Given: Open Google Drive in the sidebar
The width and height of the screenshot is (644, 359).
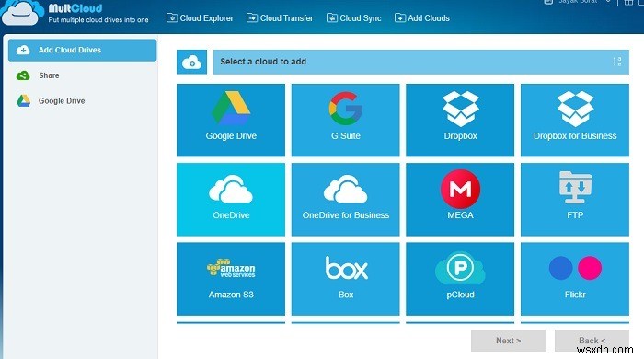Looking at the screenshot, I should pyautogui.click(x=51, y=100).
